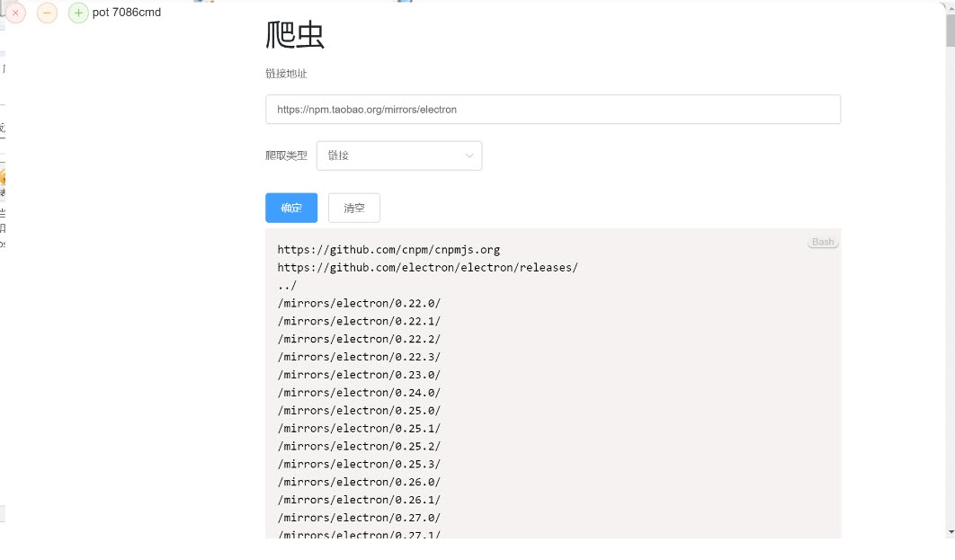Click the vertical scrollbar thumb
This screenshot has width=955, height=560.
(x=951, y=30)
